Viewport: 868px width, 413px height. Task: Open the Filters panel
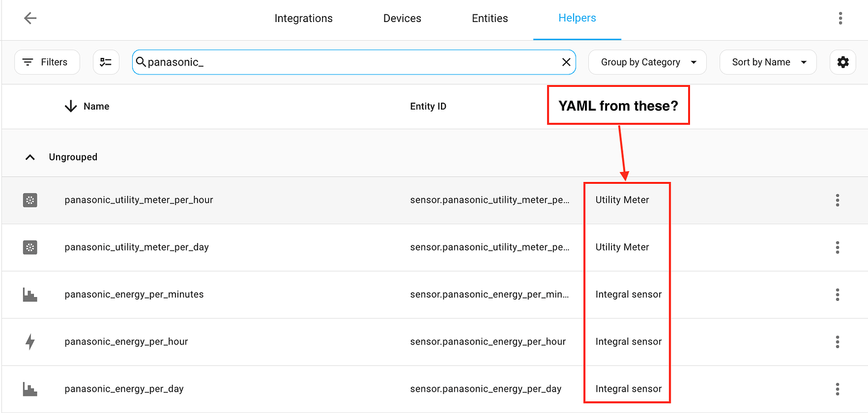pyautogui.click(x=47, y=62)
